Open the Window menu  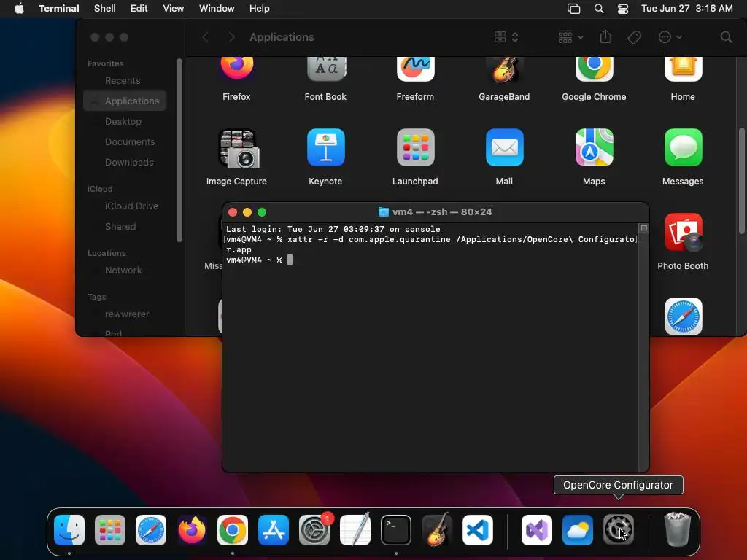[x=217, y=9]
